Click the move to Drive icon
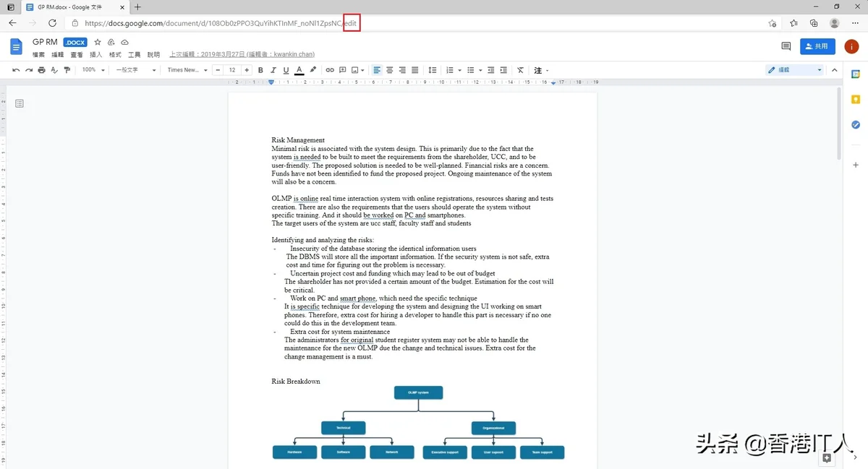 click(x=111, y=43)
